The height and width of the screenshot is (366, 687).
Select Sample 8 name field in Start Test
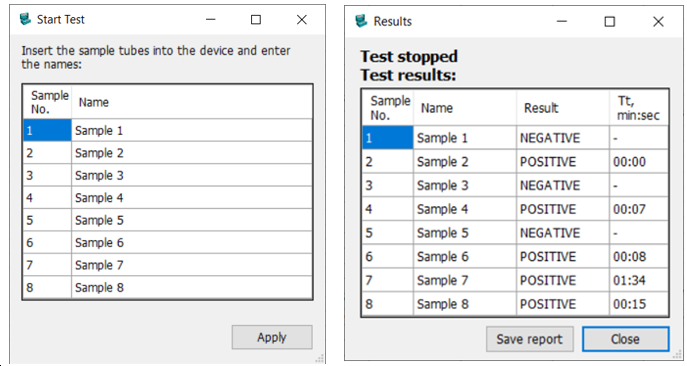192,288
